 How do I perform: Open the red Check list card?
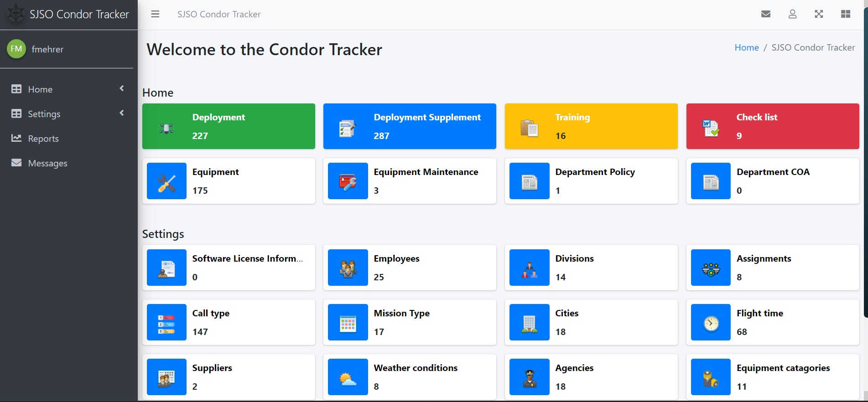pos(772,126)
